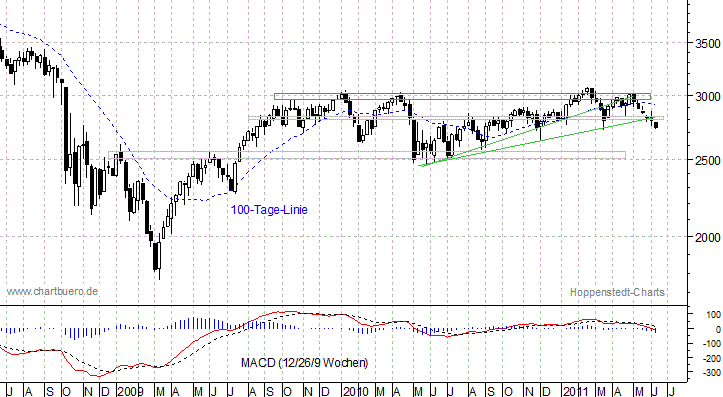Click the MACD scale value 100

[714, 315]
